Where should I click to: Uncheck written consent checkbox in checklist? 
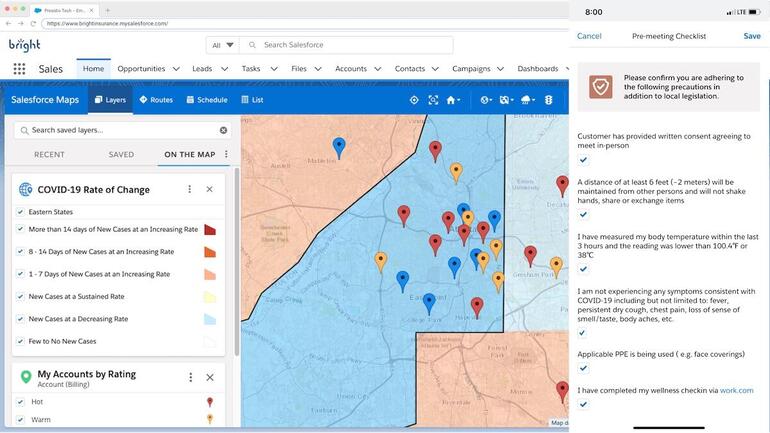(x=583, y=160)
